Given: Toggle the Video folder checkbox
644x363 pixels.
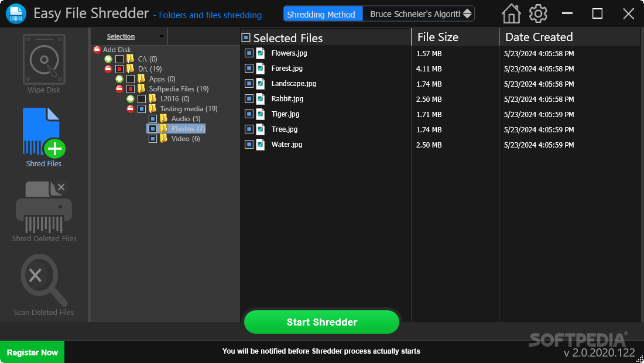Looking at the screenshot, I should point(152,139).
